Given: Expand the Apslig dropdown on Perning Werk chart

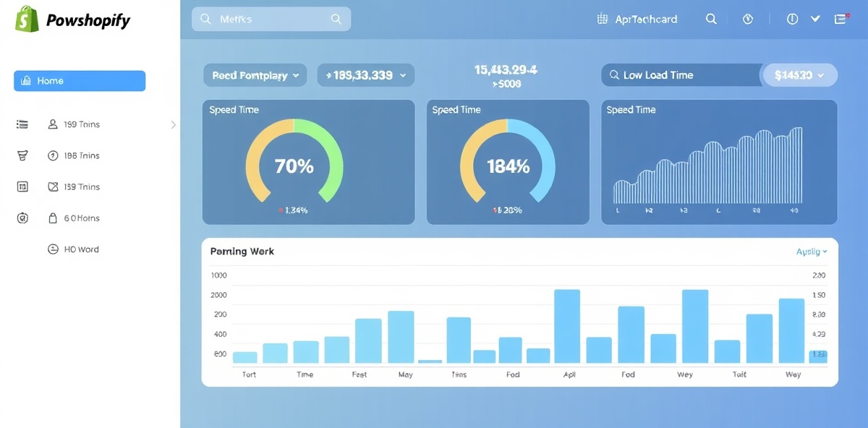Looking at the screenshot, I should point(810,251).
